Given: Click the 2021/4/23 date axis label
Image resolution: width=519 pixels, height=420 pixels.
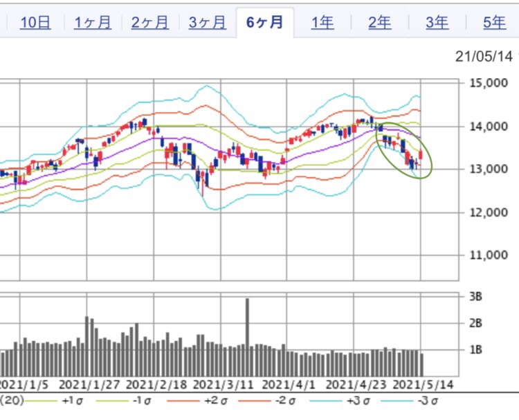Looking at the screenshot, I should coord(356,385).
